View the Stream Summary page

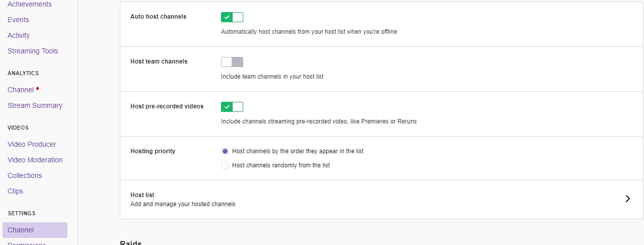[35, 105]
